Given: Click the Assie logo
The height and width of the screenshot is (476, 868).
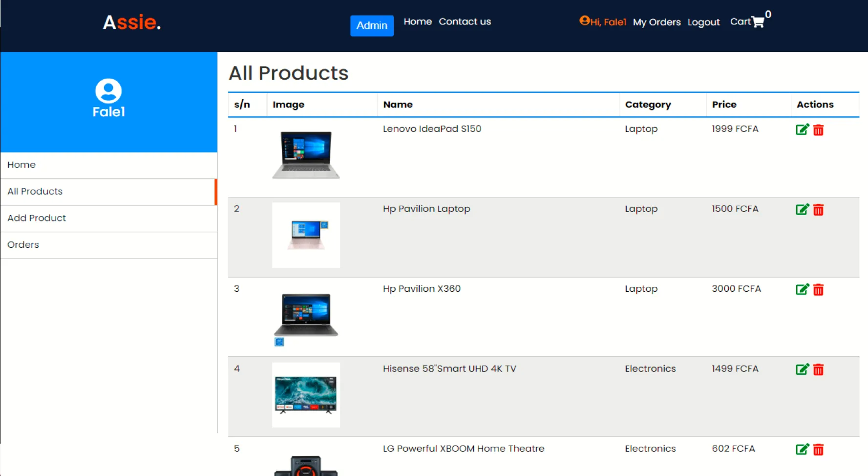Looking at the screenshot, I should (x=132, y=22).
